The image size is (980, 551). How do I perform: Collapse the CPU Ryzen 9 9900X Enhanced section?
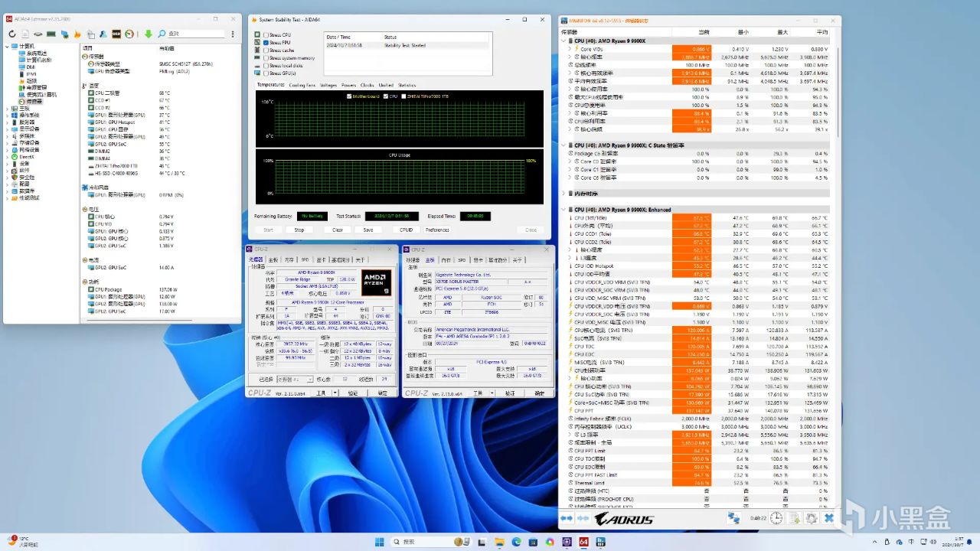(564, 210)
